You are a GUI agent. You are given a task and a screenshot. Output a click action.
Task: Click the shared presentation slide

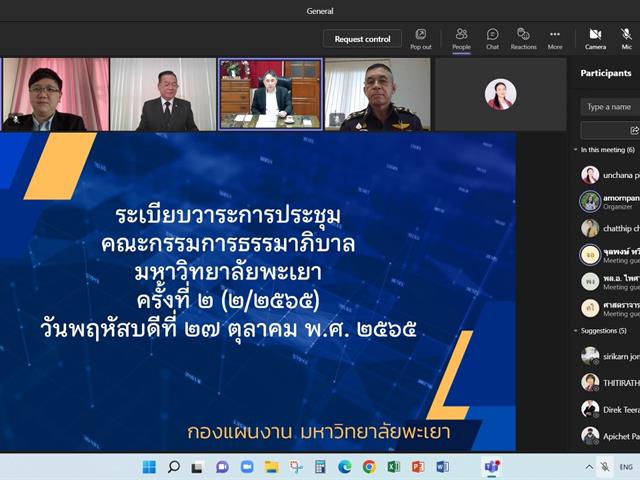click(258, 291)
